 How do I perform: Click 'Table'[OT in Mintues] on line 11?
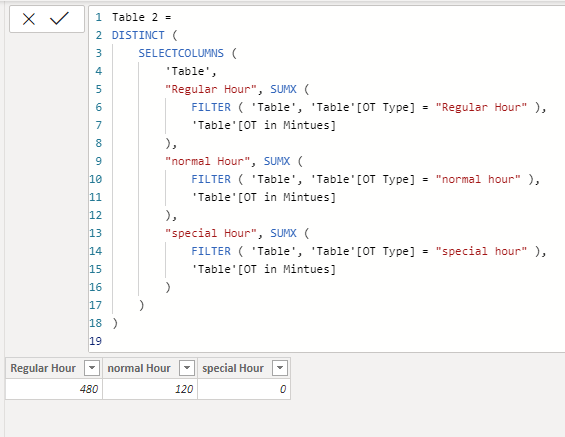pyautogui.click(x=264, y=197)
